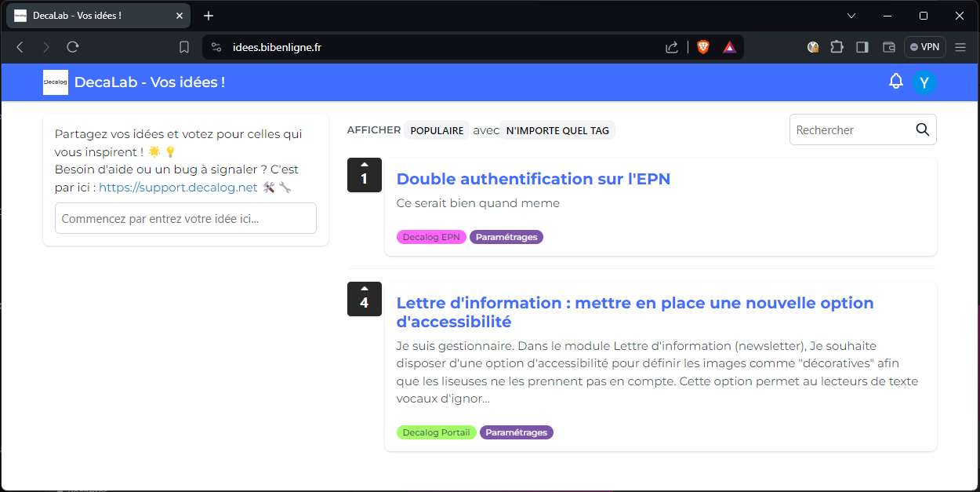
Task: Open Lettre d'information accessibility idea title
Action: click(635, 312)
